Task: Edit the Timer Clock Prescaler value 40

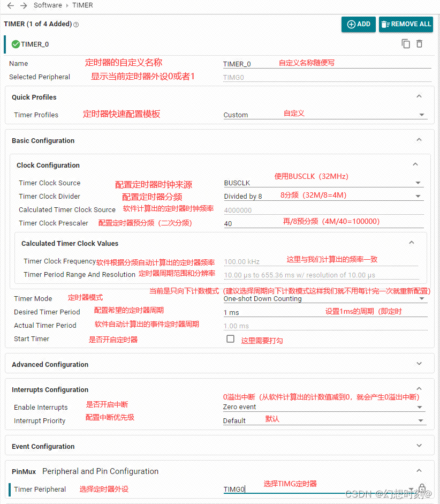Action: point(324,223)
